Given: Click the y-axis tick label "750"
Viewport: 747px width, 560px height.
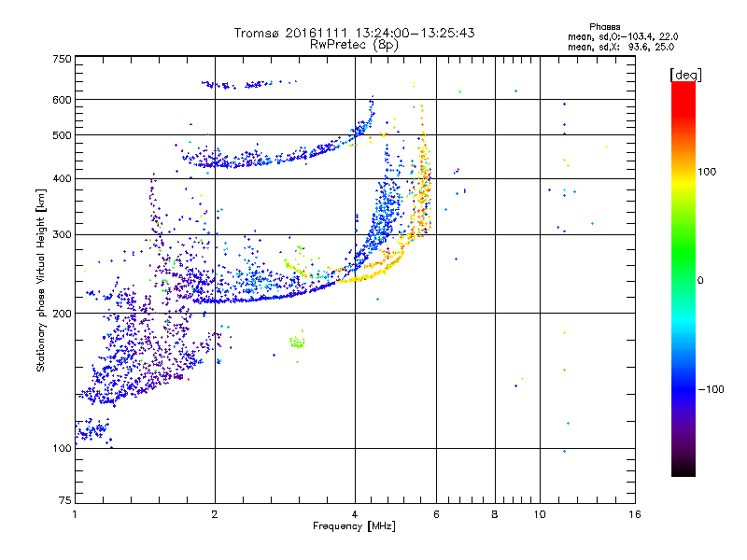Looking at the screenshot, I should point(62,59).
